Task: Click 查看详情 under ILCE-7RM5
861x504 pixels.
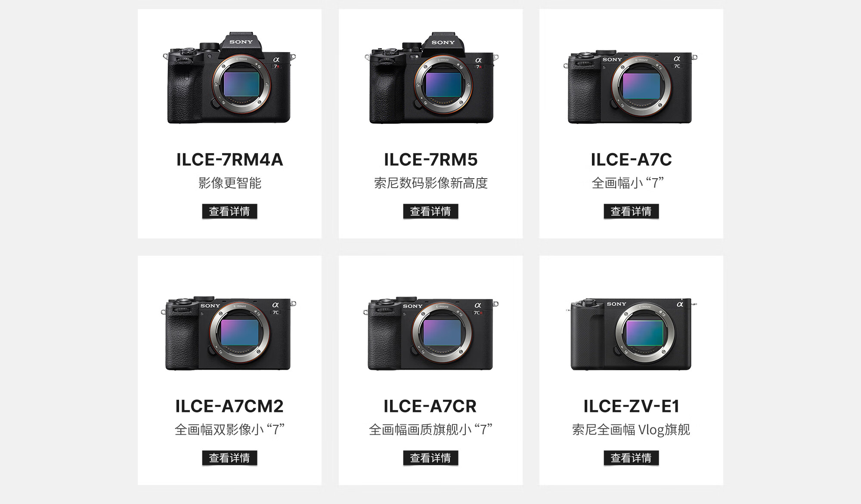Action: pyautogui.click(x=430, y=211)
